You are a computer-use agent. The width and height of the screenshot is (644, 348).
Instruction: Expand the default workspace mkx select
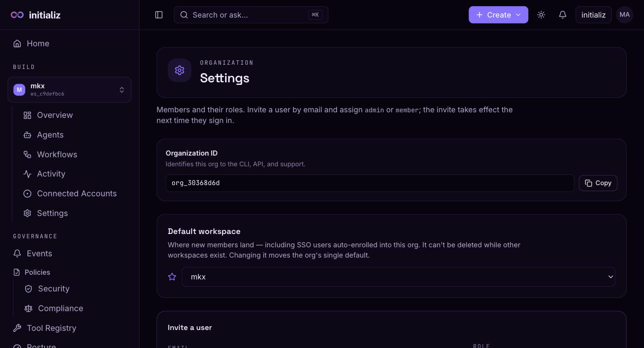tap(399, 277)
